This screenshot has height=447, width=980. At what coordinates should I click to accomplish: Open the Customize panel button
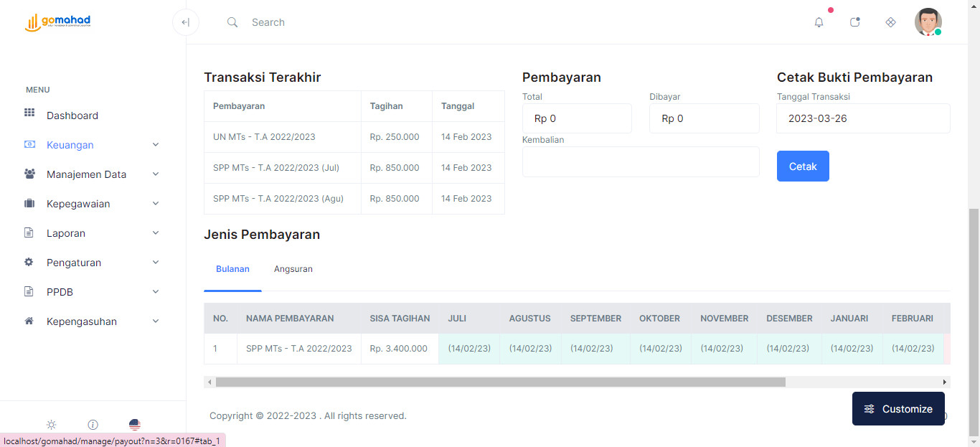pyautogui.click(x=897, y=409)
